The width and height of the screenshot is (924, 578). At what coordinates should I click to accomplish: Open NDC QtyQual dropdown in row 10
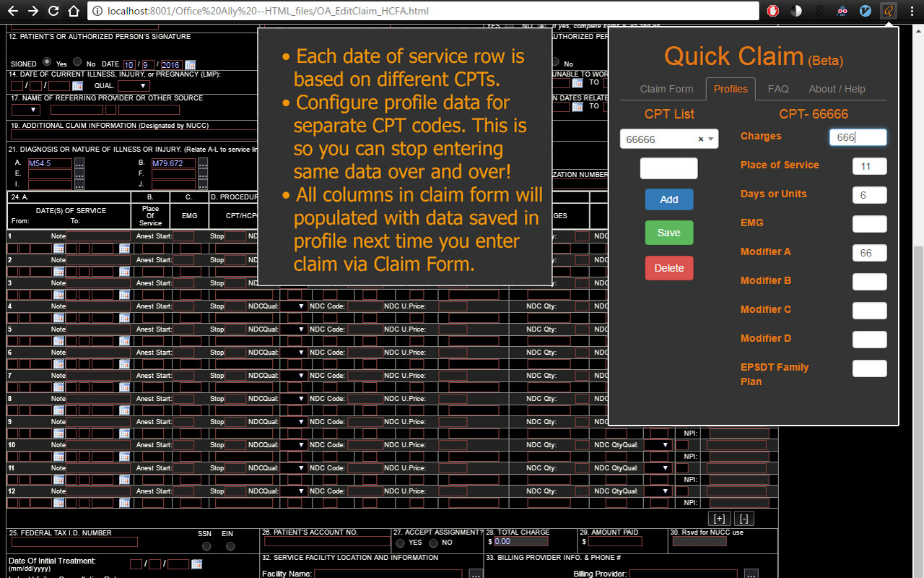click(657, 445)
